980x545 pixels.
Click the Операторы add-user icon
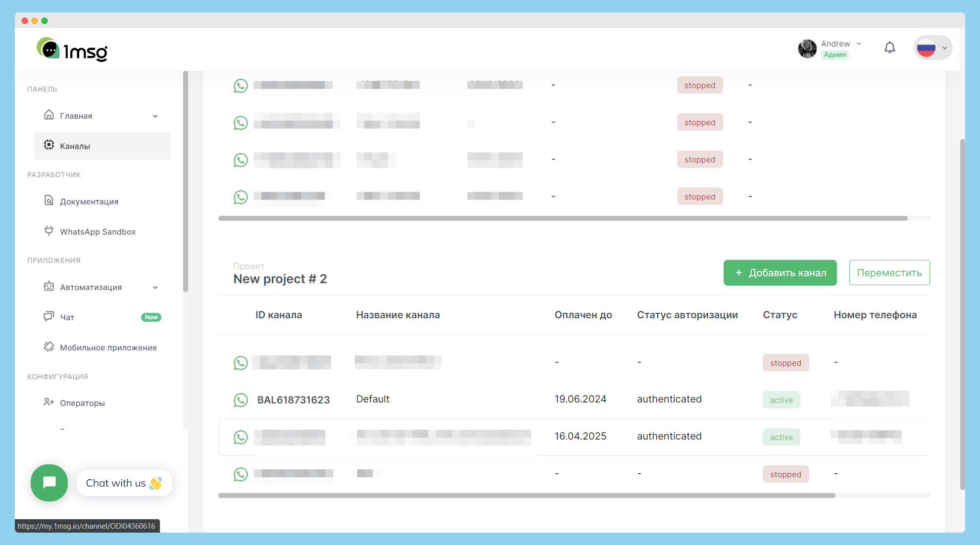click(49, 402)
